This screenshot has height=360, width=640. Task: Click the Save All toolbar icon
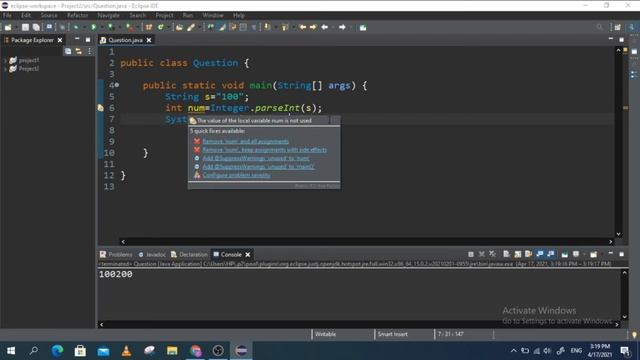(x=36, y=27)
